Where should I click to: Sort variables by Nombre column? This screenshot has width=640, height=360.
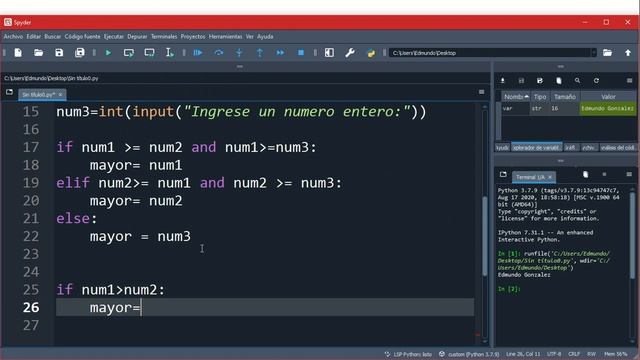point(516,97)
